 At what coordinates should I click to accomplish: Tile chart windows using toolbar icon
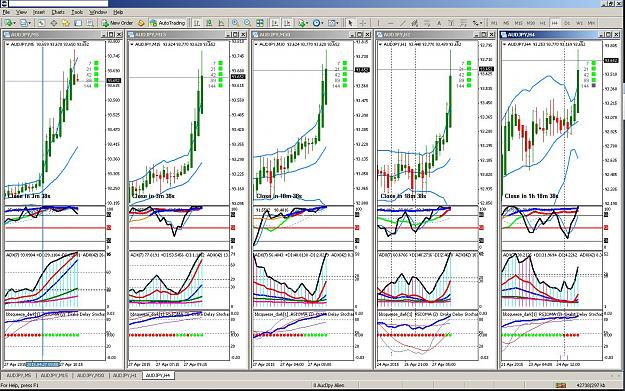coord(259,23)
